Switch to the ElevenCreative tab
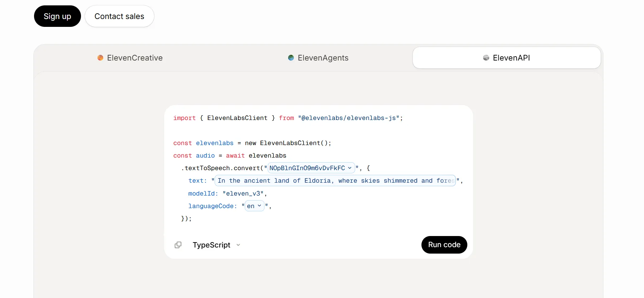644x298 pixels. point(130,58)
